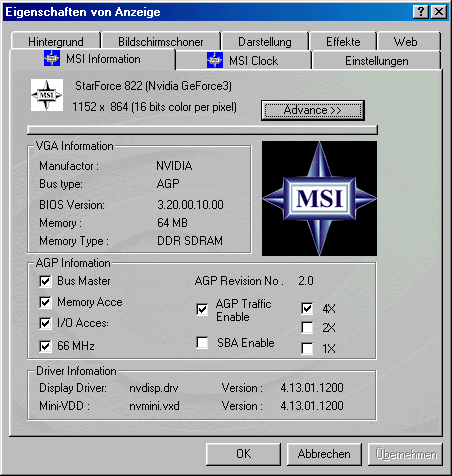The height and width of the screenshot is (476, 452).
Task: Click the Bus type label
Action: tap(61, 184)
